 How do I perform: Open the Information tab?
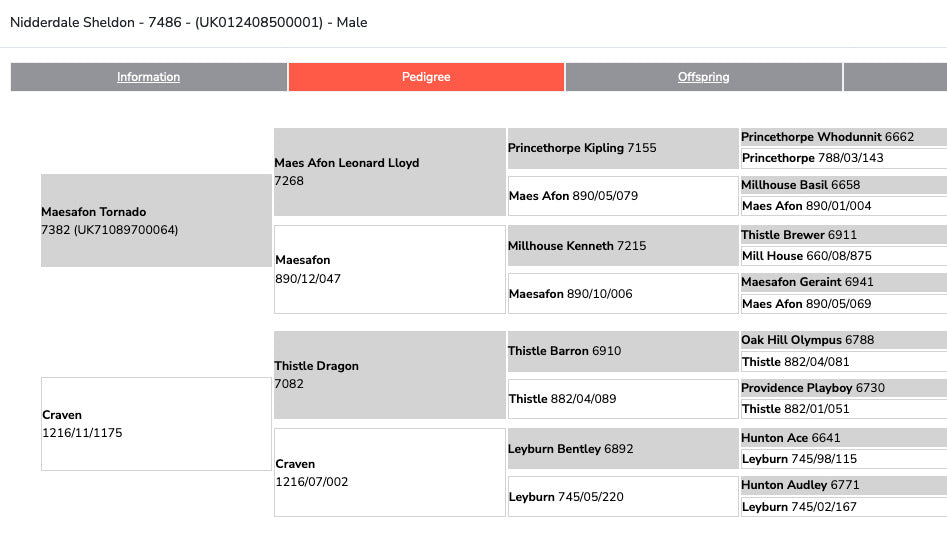coord(148,77)
